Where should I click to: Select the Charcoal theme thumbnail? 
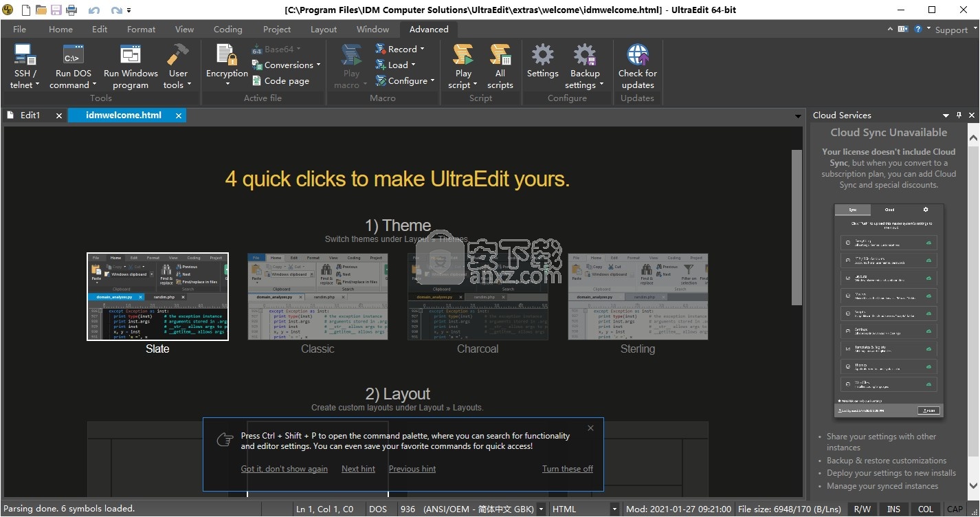[x=478, y=296]
